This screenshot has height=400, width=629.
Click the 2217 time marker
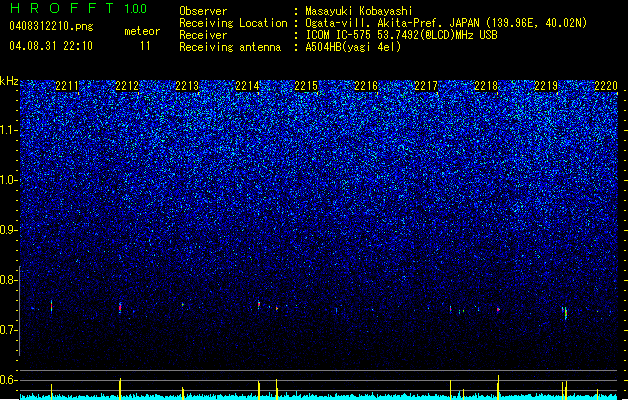pos(426,86)
